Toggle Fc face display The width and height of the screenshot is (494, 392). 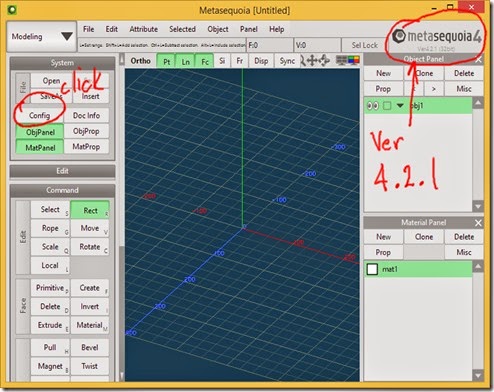204,61
